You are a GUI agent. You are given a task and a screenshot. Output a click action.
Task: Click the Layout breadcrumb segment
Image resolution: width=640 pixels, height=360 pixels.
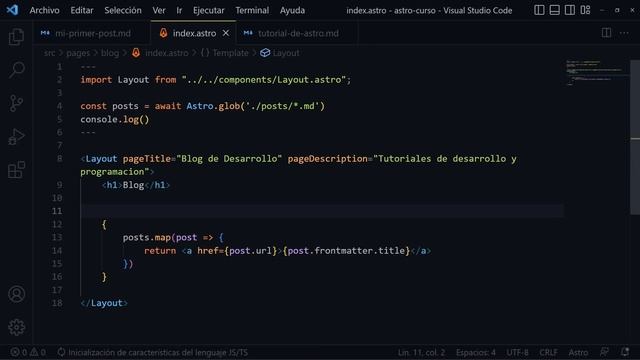pyautogui.click(x=280, y=53)
